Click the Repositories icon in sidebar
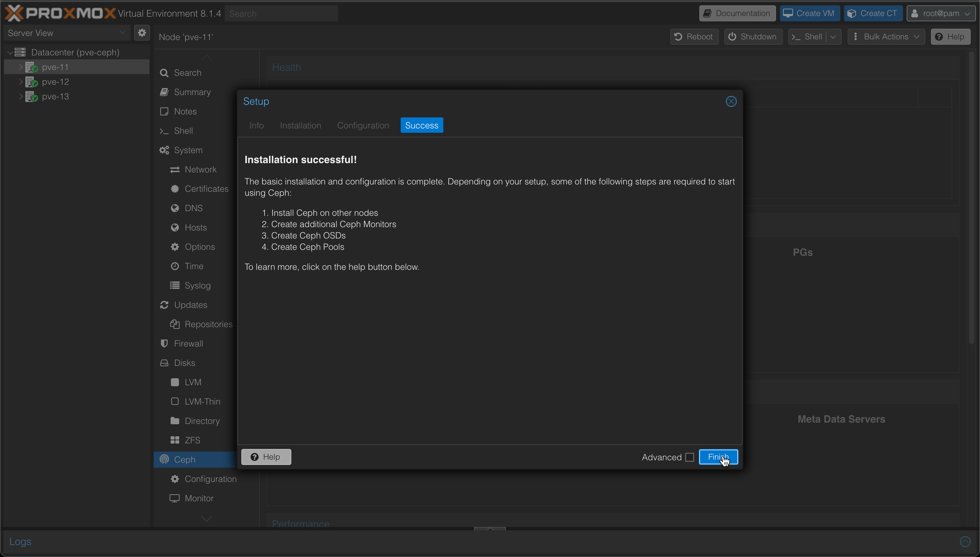The height and width of the screenshot is (557, 980). click(x=175, y=324)
